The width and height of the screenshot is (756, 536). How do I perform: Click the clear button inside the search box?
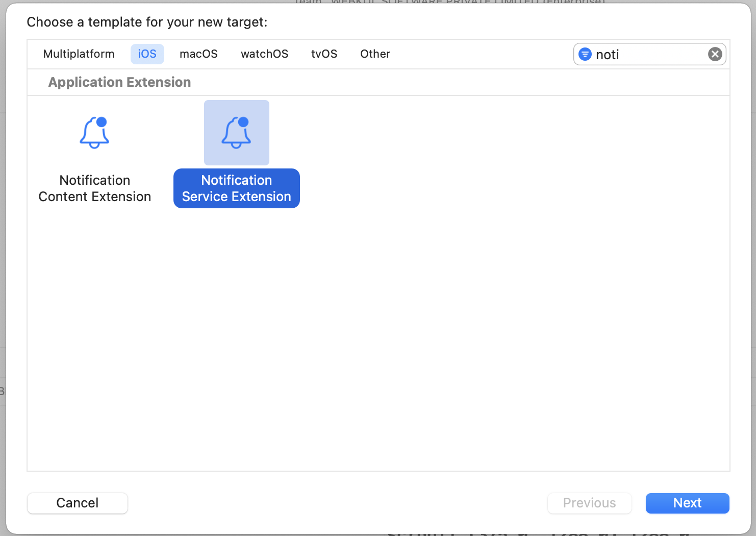(x=715, y=54)
